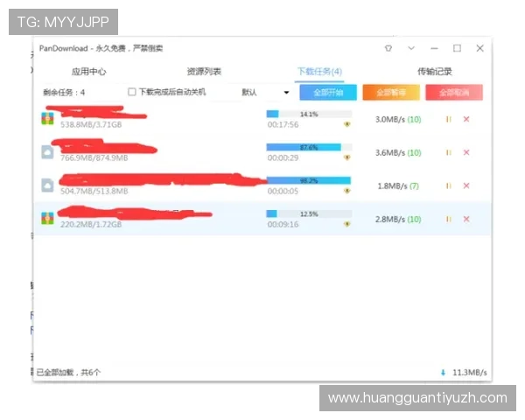This screenshot has height=420, width=525.
Task: Click the 剩余任务：4 label
Action: coord(64,93)
